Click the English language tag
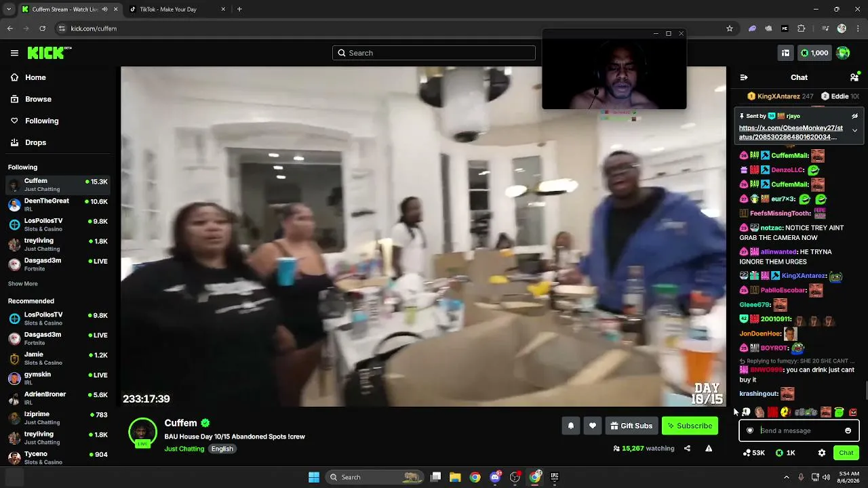This screenshot has height=488, width=868. pos(222,449)
